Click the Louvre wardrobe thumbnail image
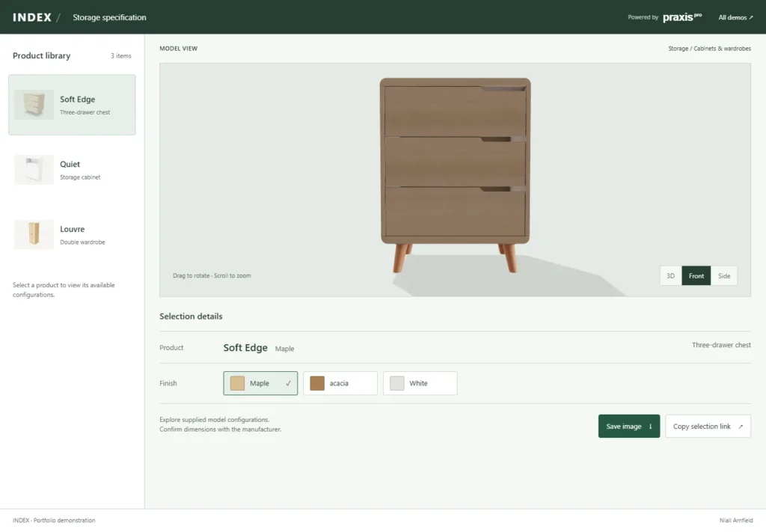The image size is (766, 532). 34,234
